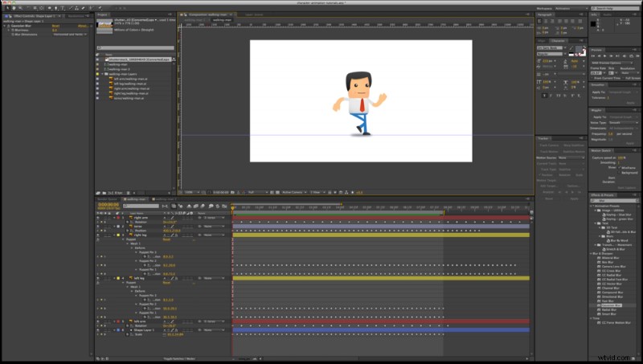Toggle the timeline Motion Blur enable icon

203,207
